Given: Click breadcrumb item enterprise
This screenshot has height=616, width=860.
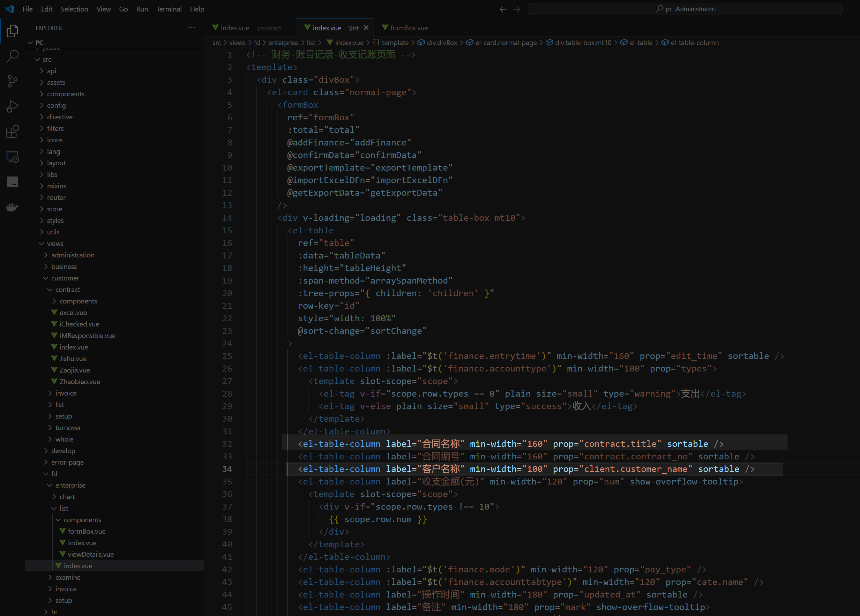Looking at the screenshot, I should pyautogui.click(x=283, y=43).
